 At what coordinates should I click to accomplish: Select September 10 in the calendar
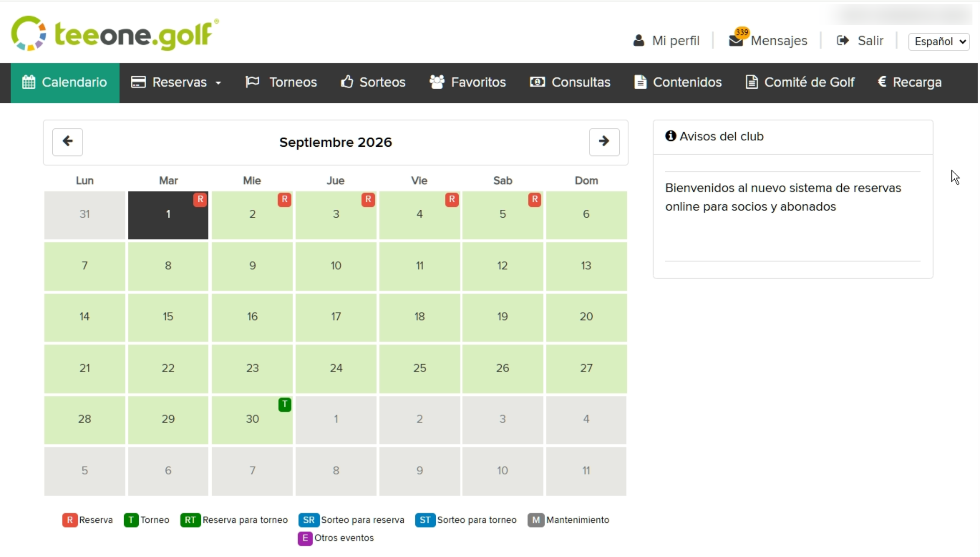(336, 266)
